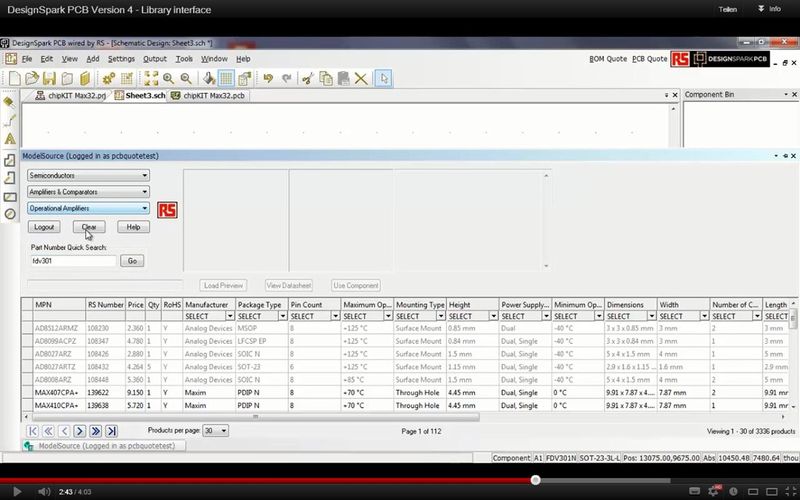Focus the Part Number Quick Search field
The height and width of the screenshot is (500, 800).
73,261
